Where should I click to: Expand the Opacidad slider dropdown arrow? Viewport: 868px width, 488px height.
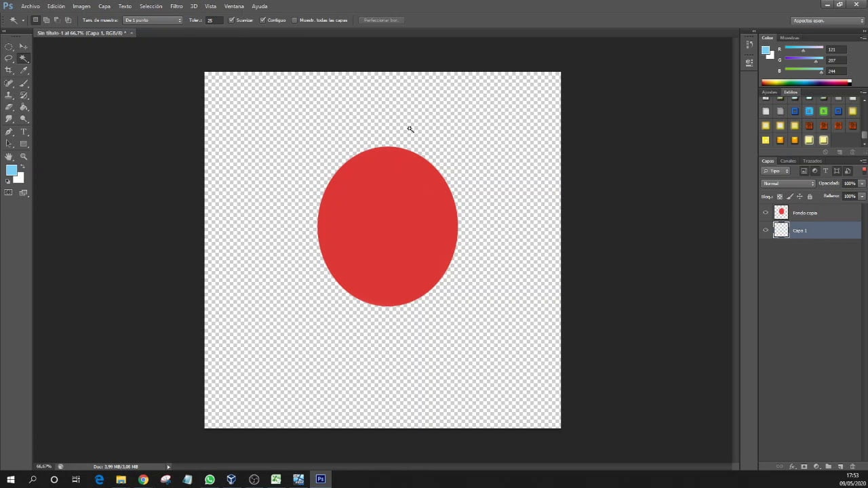(x=862, y=184)
